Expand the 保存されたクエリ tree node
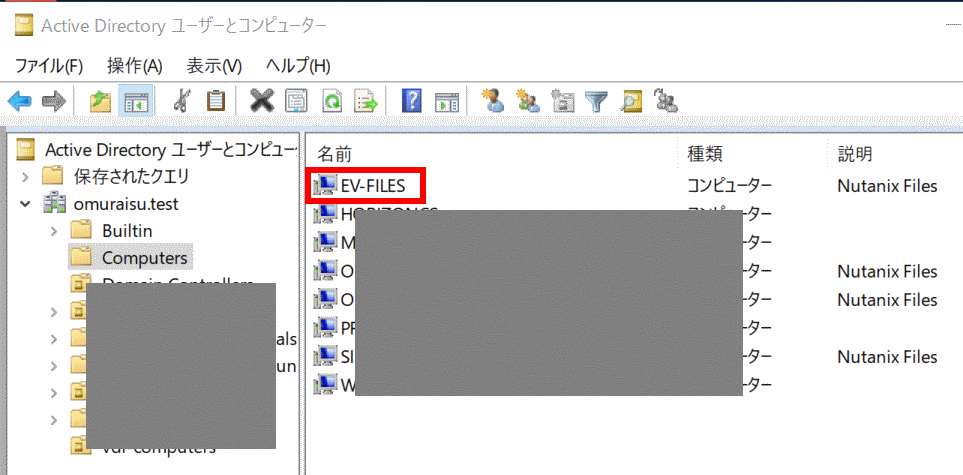This screenshot has width=963, height=475. coord(25,177)
